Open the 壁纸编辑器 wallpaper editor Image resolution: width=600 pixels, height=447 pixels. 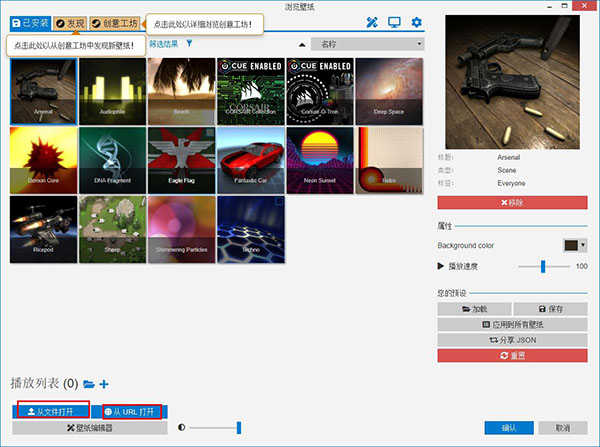(90, 428)
